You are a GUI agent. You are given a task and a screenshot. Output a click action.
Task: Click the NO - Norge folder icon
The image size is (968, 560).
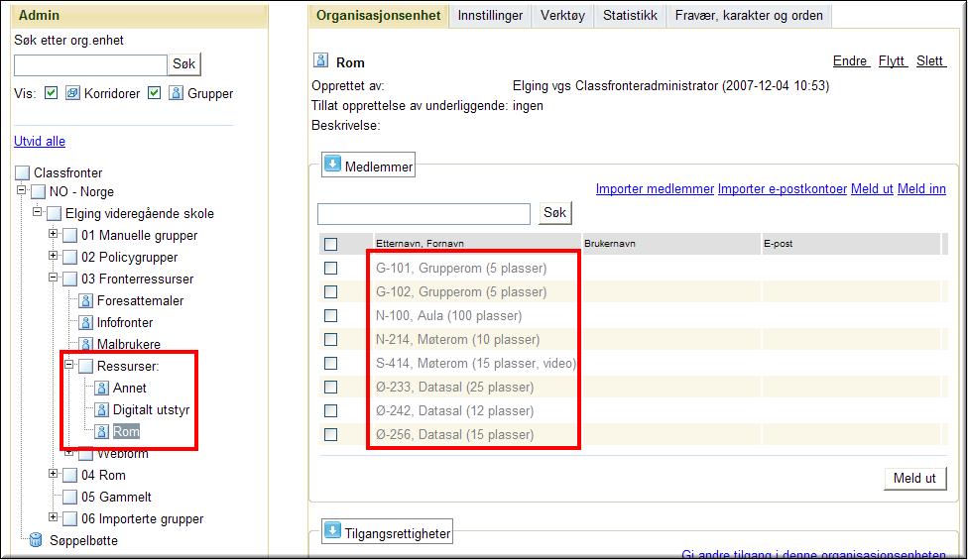click(39, 192)
